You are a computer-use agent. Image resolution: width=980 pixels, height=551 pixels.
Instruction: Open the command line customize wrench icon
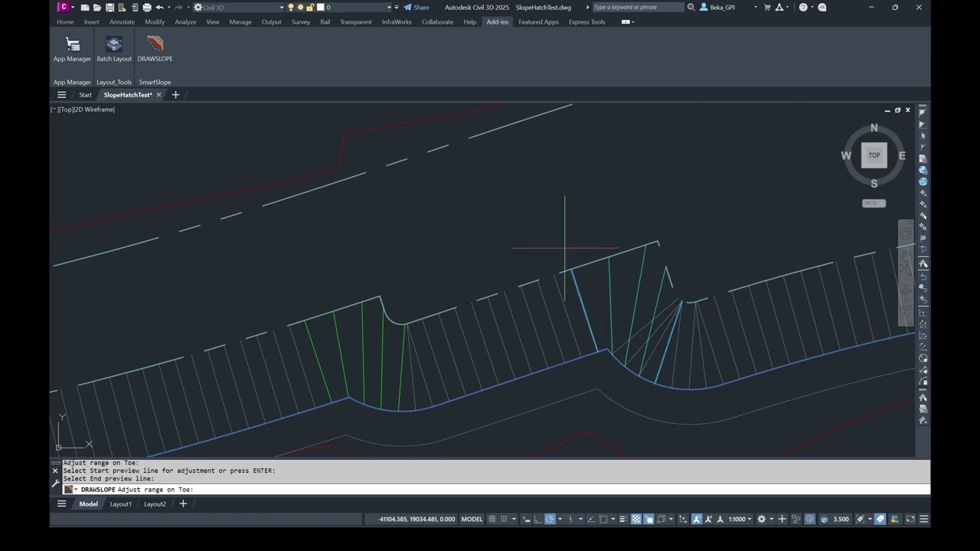tap(55, 483)
